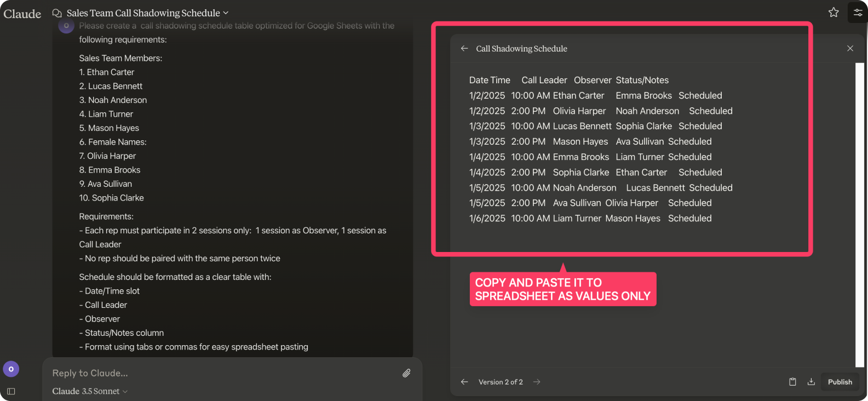Click the Call Shadowing Schedule title

coord(521,49)
